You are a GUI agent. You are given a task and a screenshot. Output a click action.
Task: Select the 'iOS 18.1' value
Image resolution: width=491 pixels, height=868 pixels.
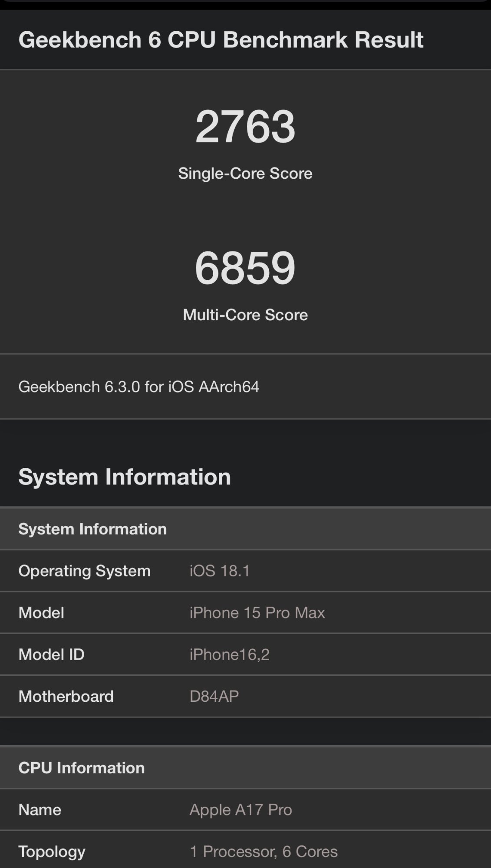click(x=220, y=571)
